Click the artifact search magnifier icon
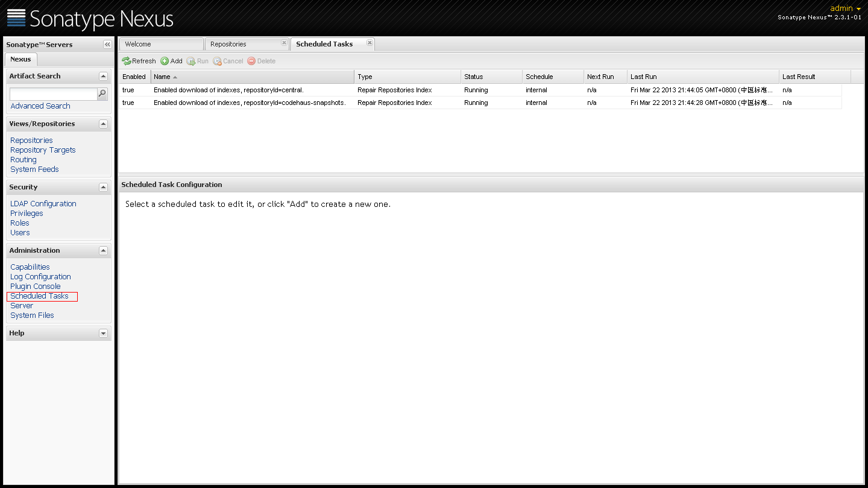 (x=102, y=94)
